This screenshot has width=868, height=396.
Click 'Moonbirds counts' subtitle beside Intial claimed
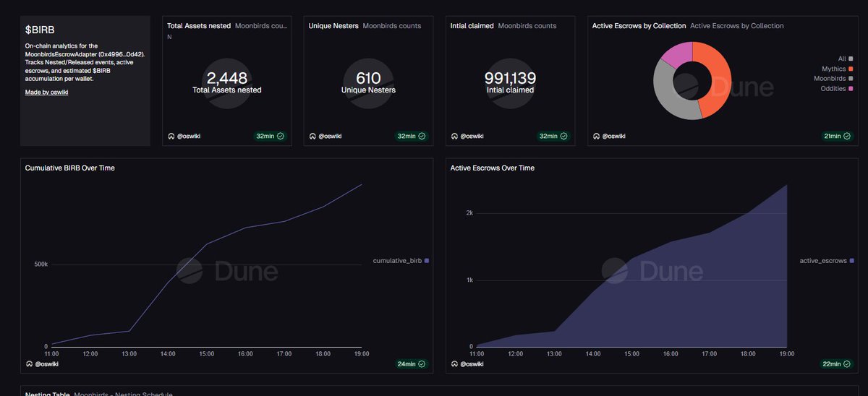coord(527,26)
